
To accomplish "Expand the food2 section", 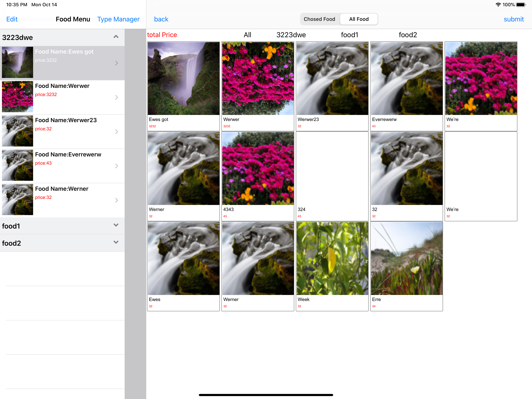I will point(116,242).
